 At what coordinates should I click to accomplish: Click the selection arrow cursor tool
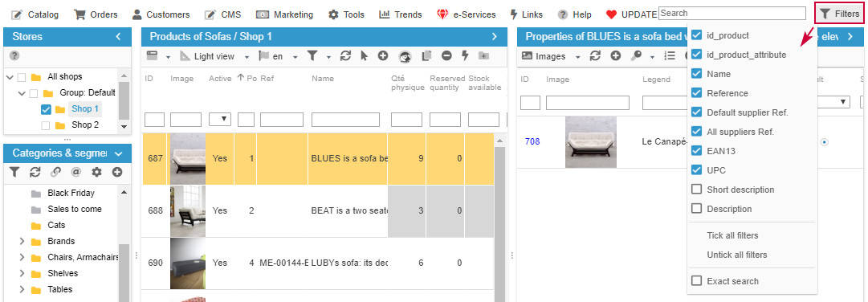[x=364, y=56]
